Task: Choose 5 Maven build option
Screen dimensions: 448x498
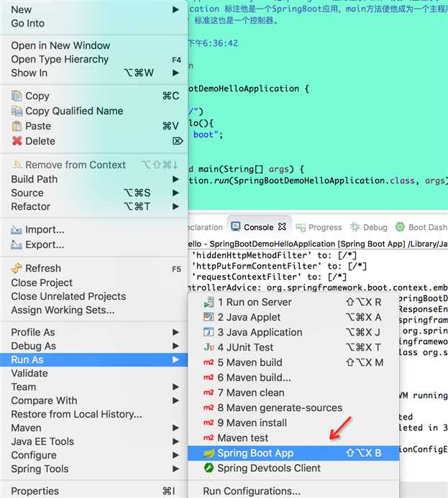Action: point(293,362)
